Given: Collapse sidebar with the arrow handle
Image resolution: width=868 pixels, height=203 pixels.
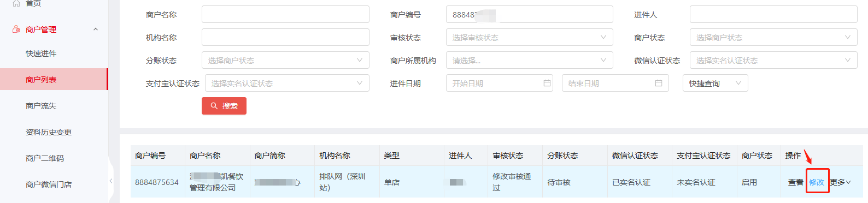Looking at the screenshot, I should [111, 181].
